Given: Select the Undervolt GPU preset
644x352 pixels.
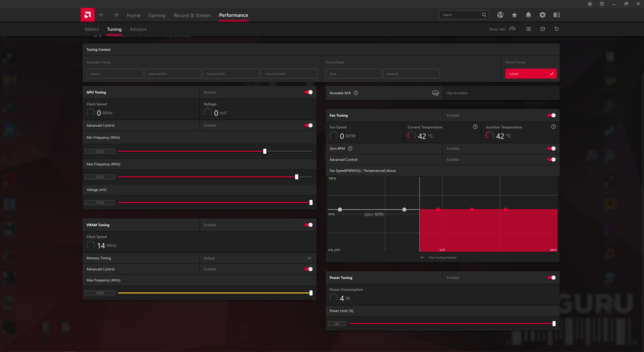Looking at the screenshot, I should (x=173, y=74).
